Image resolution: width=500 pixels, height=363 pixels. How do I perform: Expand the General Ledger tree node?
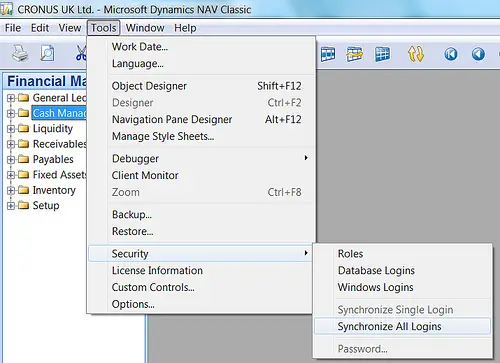11,98
